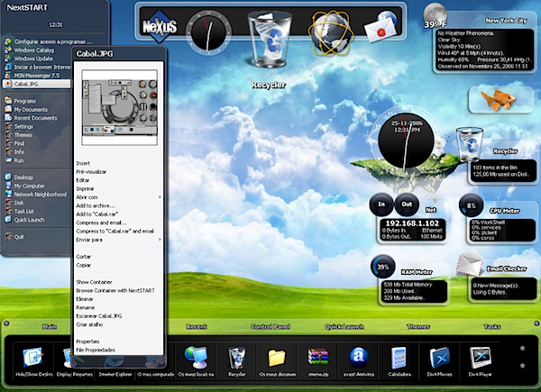Open the large Recycler bin in top dock
The height and width of the screenshot is (392, 541).
[x=270, y=39]
